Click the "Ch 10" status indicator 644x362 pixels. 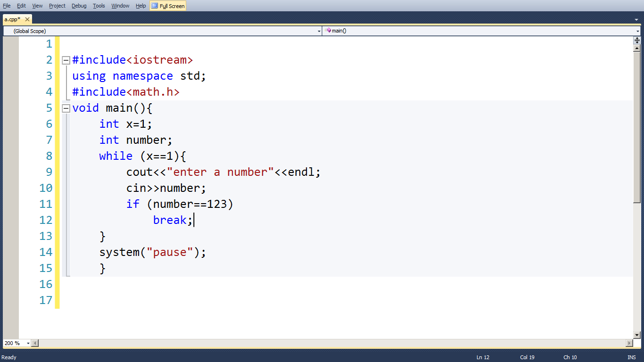[570, 357]
